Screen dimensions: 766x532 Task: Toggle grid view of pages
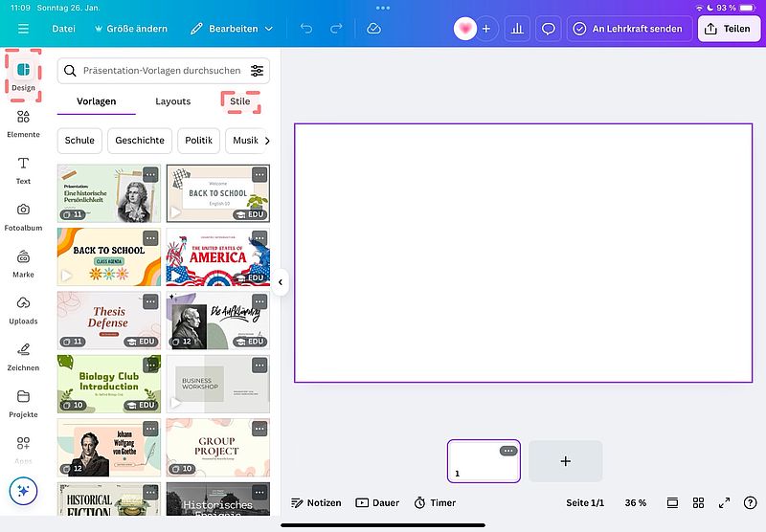[699, 502]
